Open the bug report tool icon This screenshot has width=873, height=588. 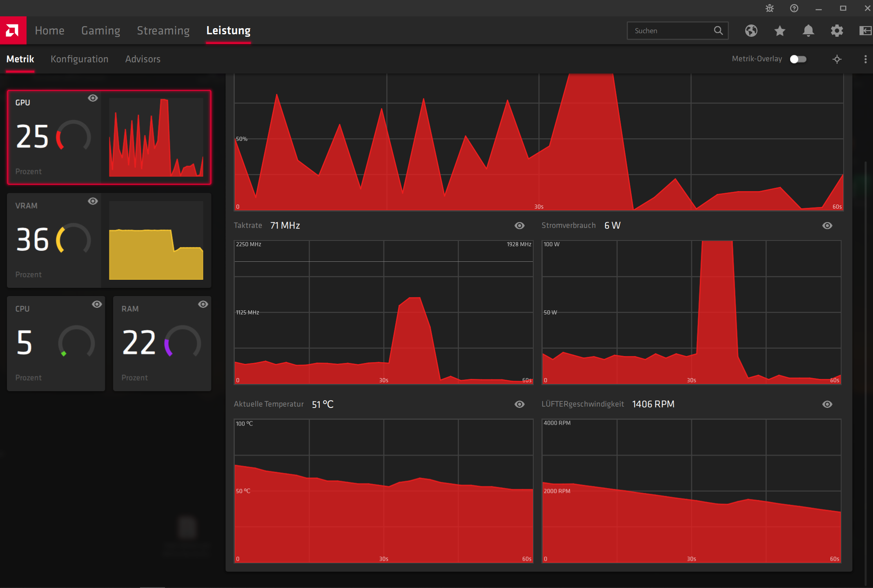(770, 8)
